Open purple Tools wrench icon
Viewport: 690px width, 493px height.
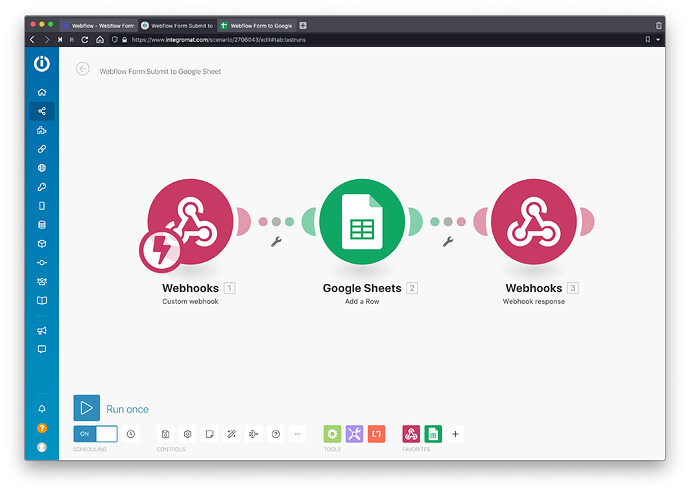354,434
